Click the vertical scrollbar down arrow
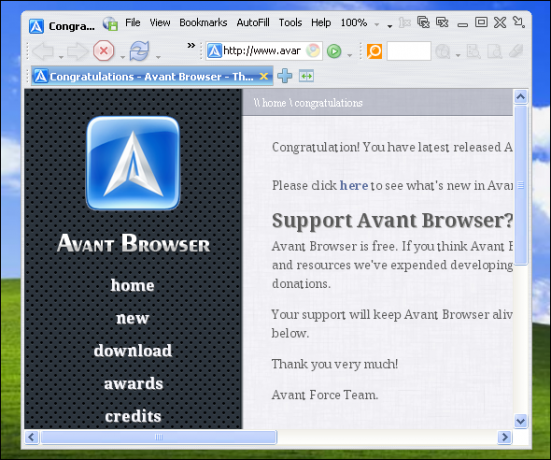551x460 pixels. 520,421
